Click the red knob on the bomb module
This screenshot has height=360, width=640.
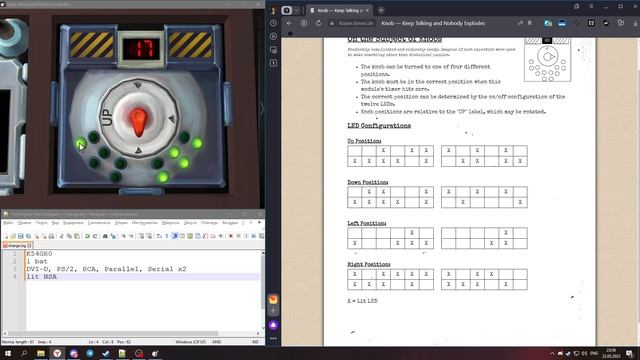point(139,121)
